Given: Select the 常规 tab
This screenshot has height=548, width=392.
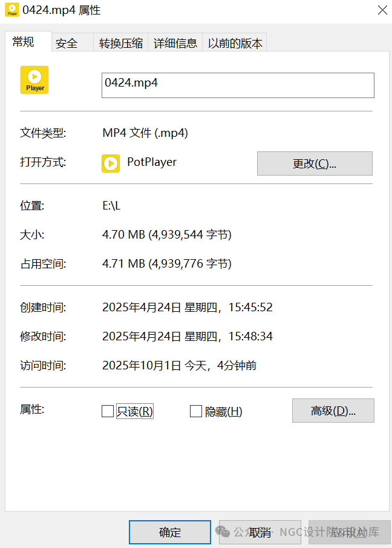Looking at the screenshot, I should tap(24, 42).
